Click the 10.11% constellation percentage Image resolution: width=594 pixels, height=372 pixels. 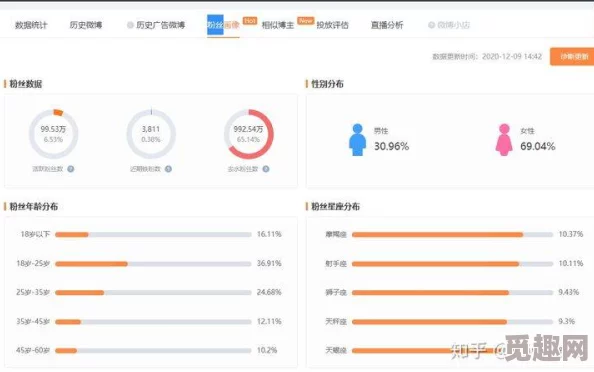point(571,263)
